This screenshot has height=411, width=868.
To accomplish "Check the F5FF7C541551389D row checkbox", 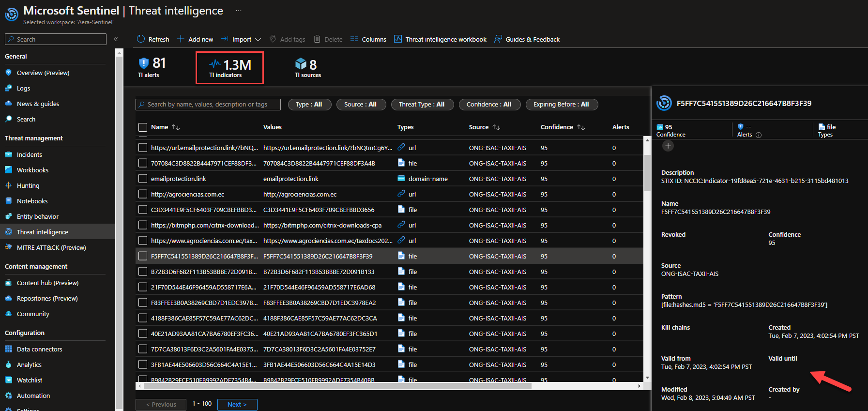I will point(143,256).
